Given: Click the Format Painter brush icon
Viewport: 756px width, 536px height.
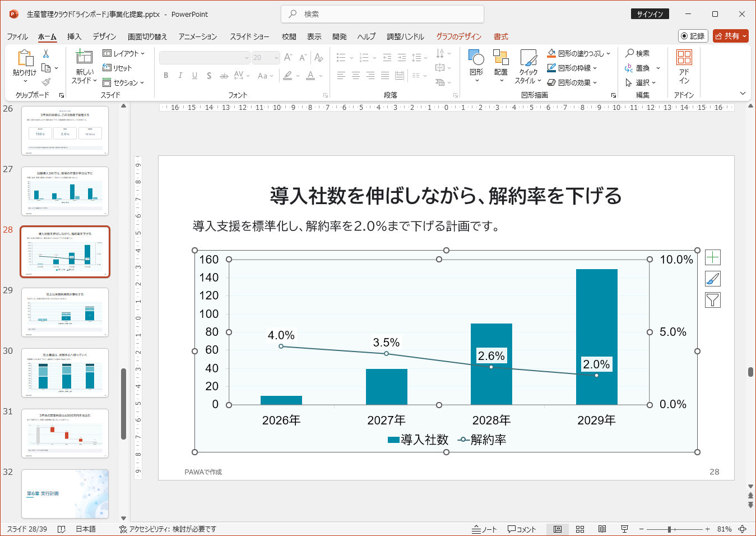Looking at the screenshot, I should (x=46, y=82).
